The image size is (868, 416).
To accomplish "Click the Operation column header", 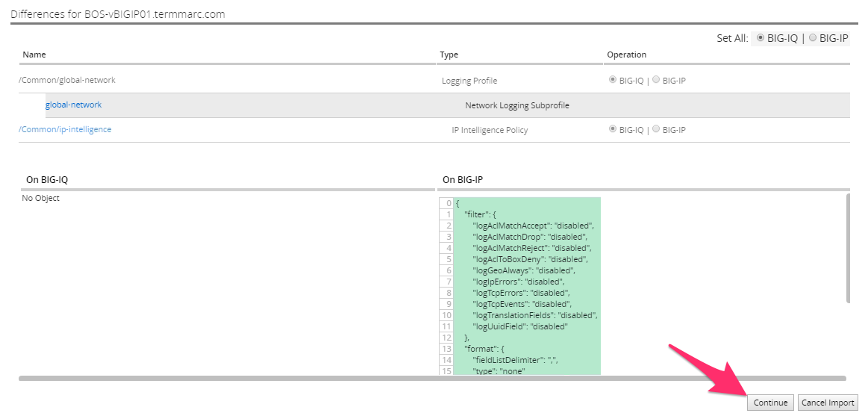I will (x=627, y=55).
